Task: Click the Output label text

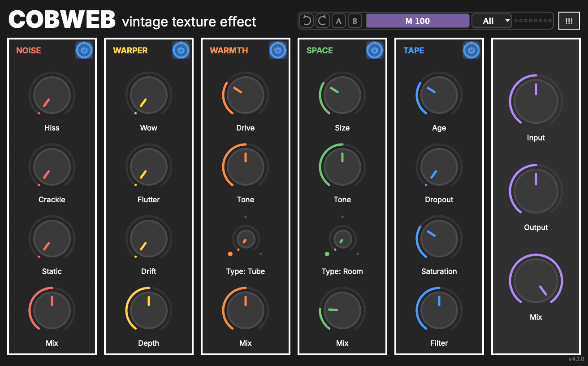Action: click(536, 227)
